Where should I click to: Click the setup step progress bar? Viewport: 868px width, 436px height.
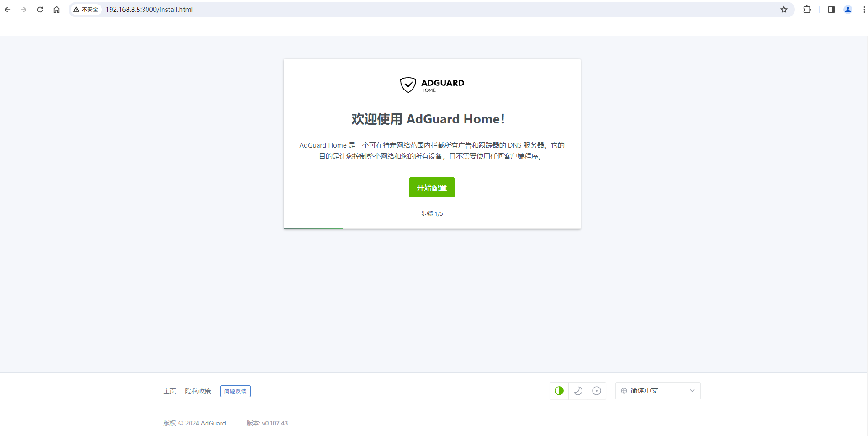[432, 228]
